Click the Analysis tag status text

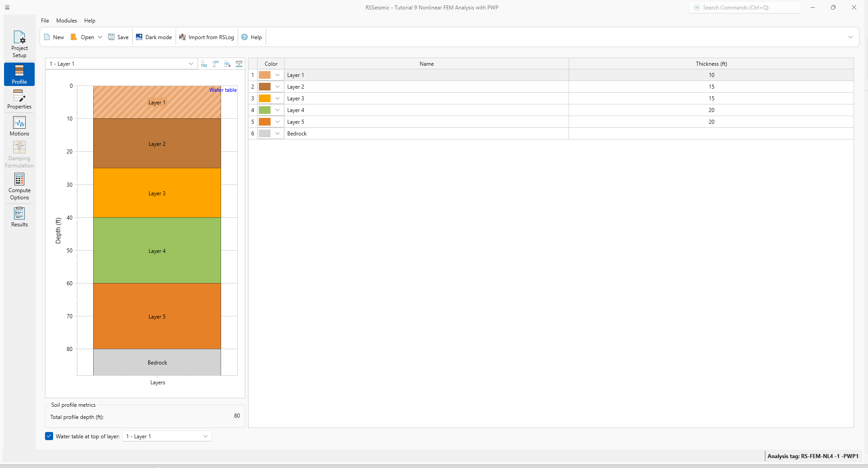[813, 456]
